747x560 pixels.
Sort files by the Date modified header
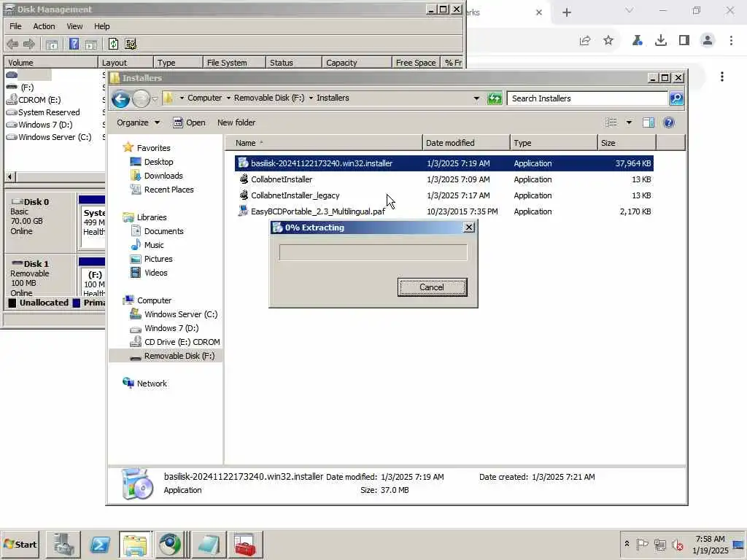pyautogui.click(x=466, y=143)
